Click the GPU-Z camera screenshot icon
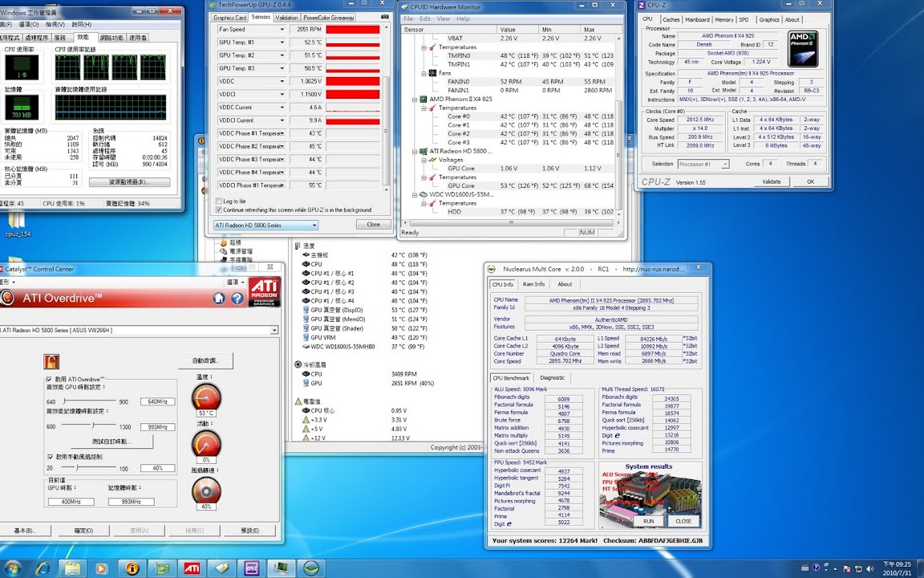The image size is (924, 578). coord(385,18)
